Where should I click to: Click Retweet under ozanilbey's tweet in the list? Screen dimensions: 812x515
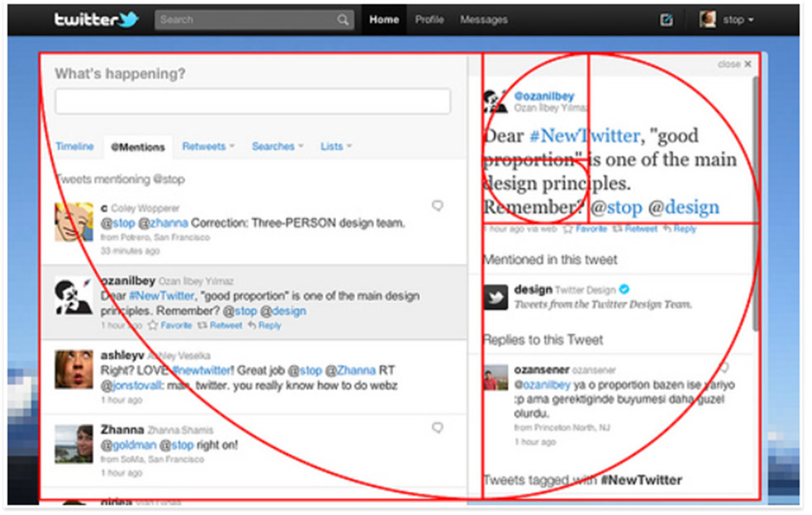(220, 326)
